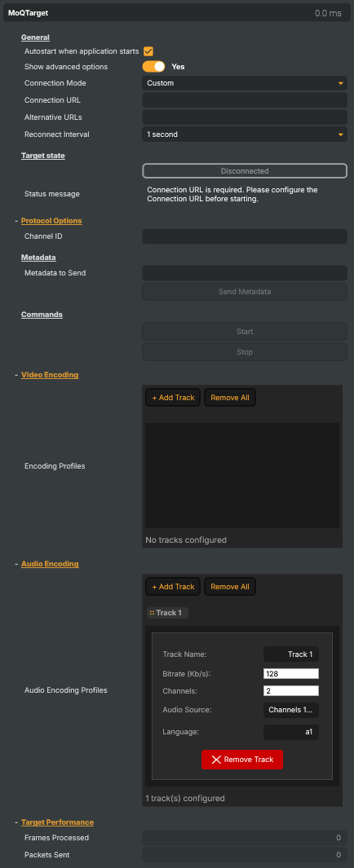The width and height of the screenshot is (354, 868).
Task: Click the Bitrate (Kb/s) field
Action: (291, 674)
